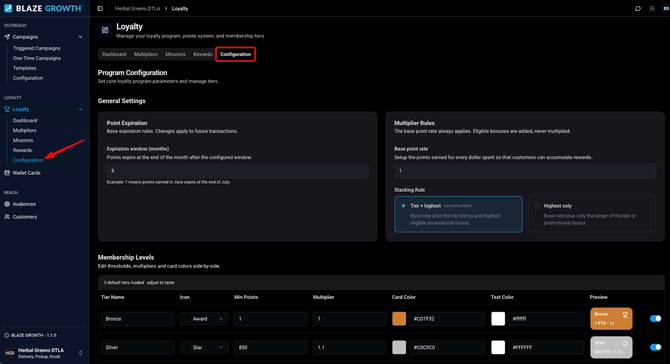Click the Silver Min Points field showing 800
Screen dimensions: 670x364
270,347
